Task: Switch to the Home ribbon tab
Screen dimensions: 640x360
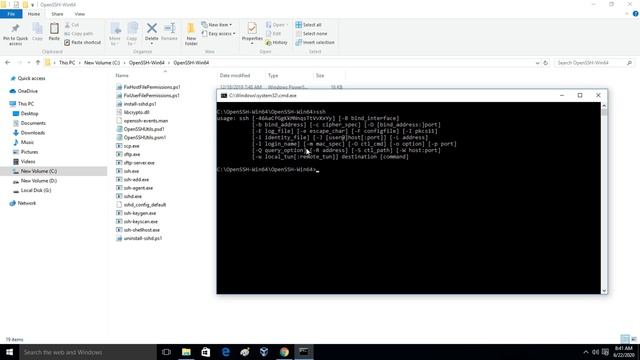Action: pos(34,14)
